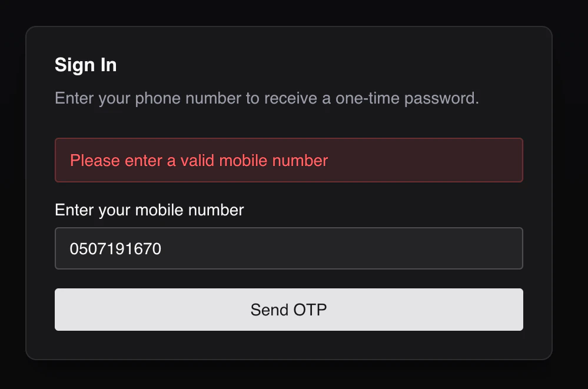Click the red validation error banner
This screenshot has height=389, width=588.
288,160
